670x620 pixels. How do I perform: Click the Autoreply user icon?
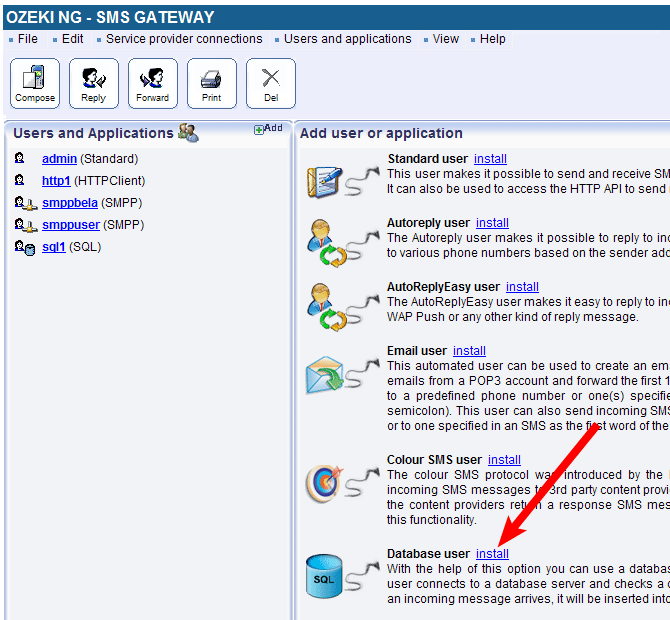pos(327,244)
